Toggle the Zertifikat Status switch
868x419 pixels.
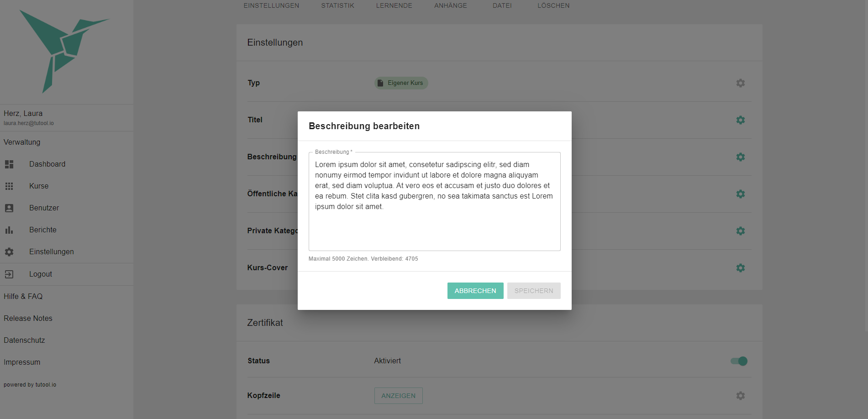(x=739, y=361)
